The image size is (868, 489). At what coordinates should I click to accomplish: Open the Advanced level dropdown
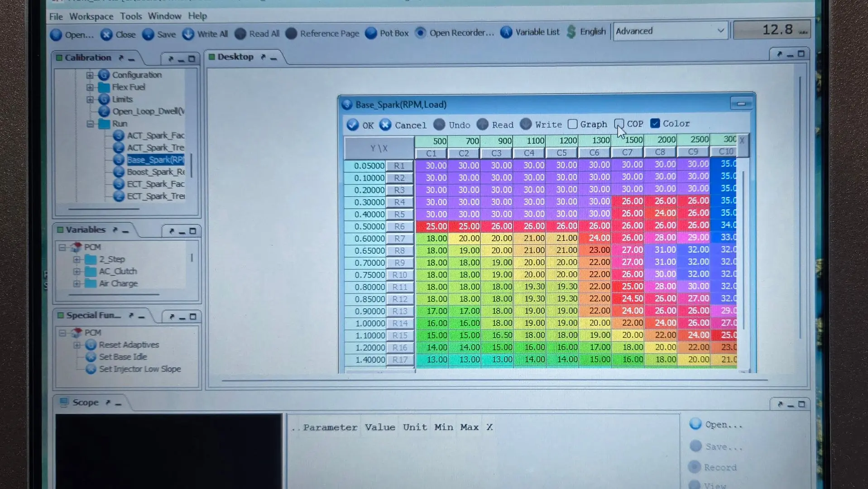click(670, 31)
